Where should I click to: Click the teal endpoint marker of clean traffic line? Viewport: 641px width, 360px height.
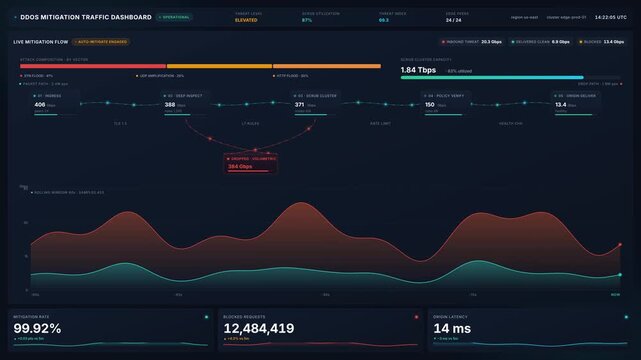620,275
